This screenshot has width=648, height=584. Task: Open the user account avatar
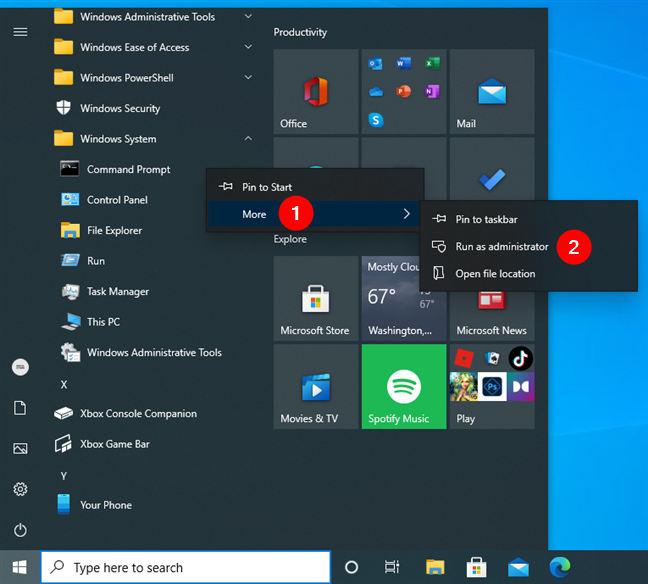coord(20,367)
